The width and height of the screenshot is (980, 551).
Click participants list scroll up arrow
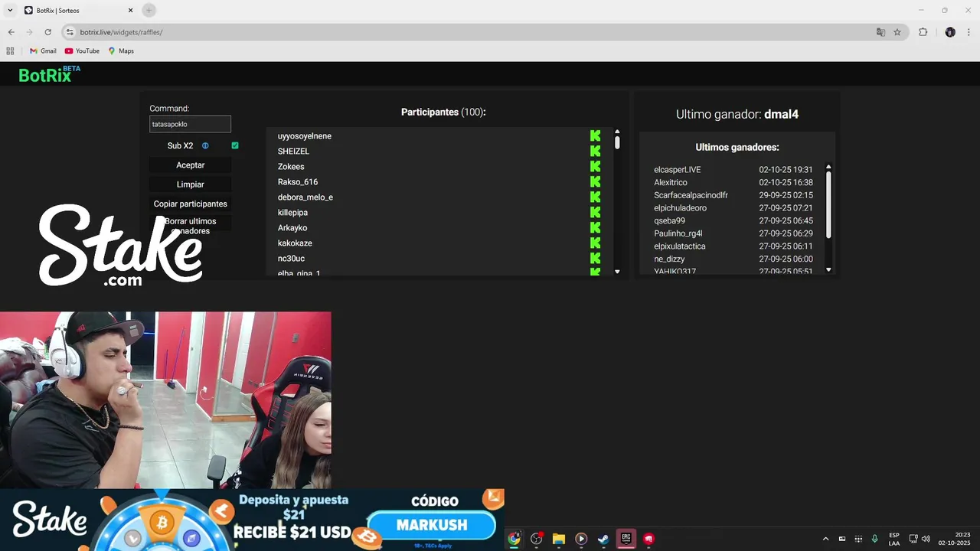point(617,132)
